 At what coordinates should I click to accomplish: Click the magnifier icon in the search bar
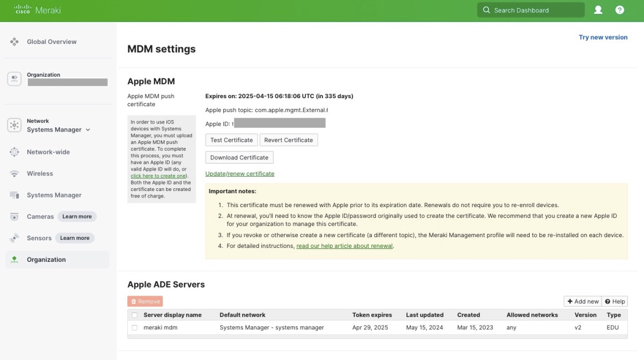pyautogui.click(x=486, y=10)
